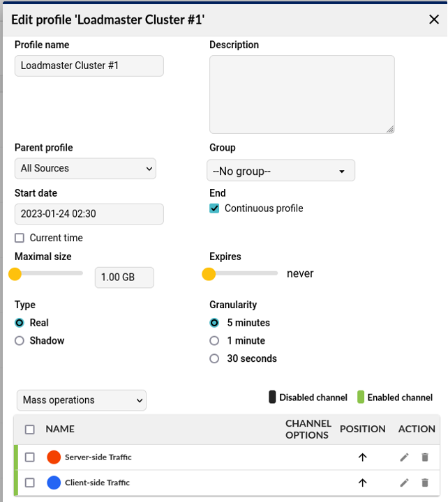The width and height of the screenshot is (448, 502).
Task: Edit the Server-side Traffic channel pencil icon
Action: point(405,457)
